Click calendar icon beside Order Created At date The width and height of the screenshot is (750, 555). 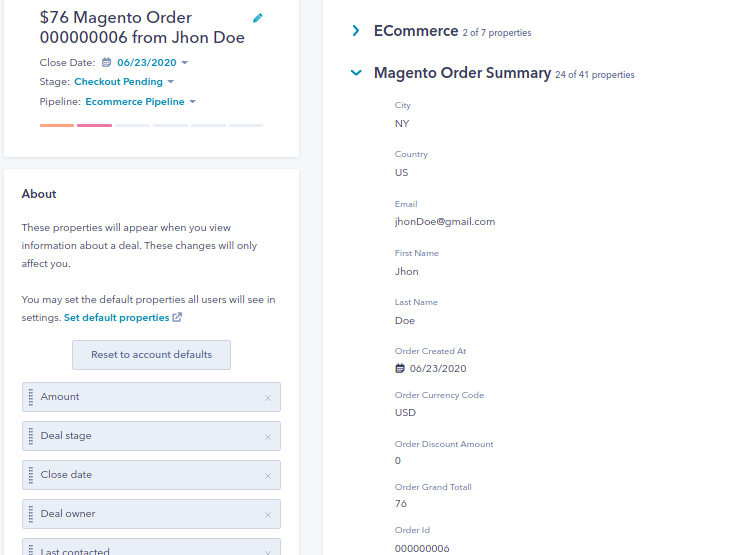pyautogui.click(x=400, y=368)
